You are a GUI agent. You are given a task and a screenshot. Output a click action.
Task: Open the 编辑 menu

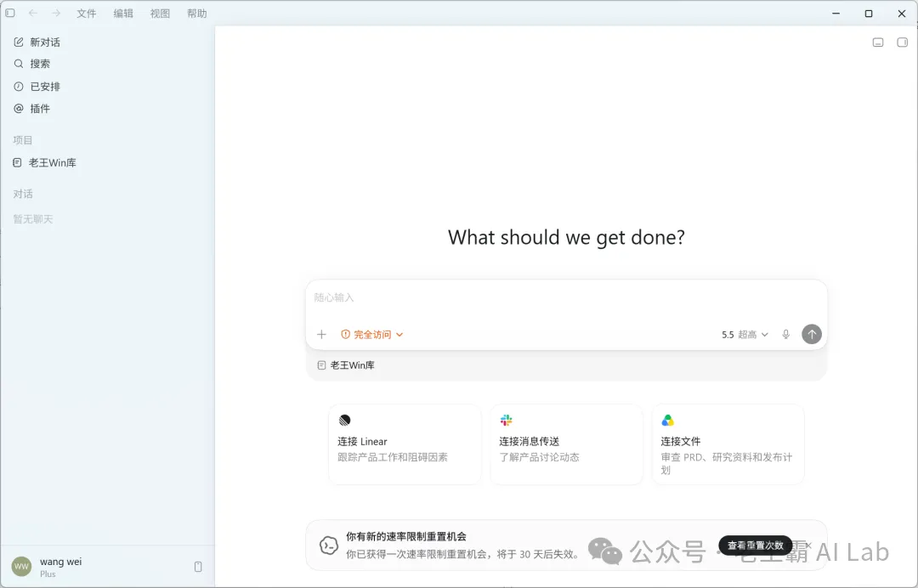[123, 14]
